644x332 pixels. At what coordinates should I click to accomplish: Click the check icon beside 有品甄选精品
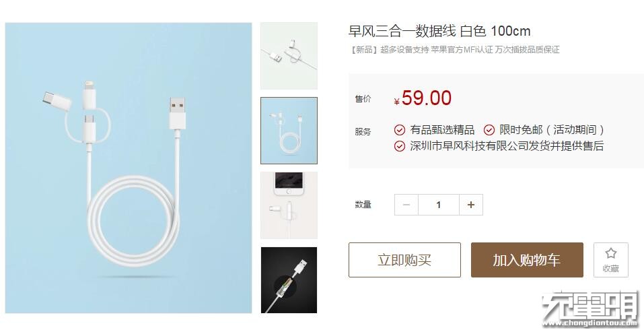click(x=400, y=130)
